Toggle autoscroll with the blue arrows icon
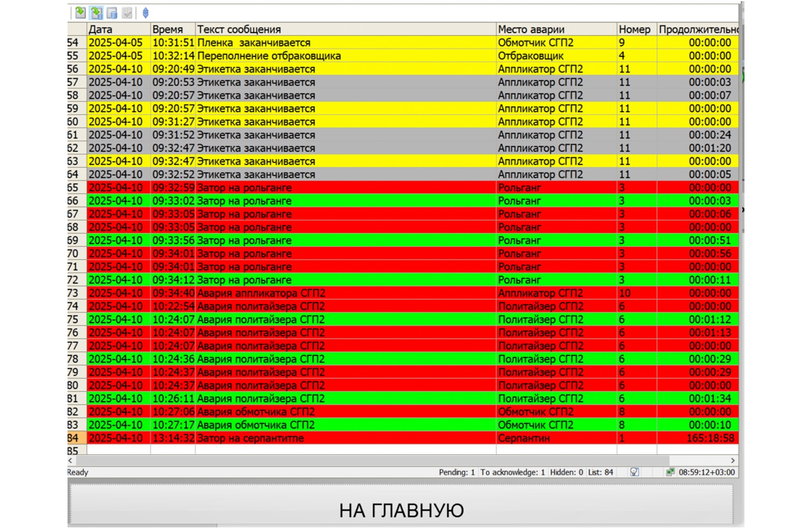The height and width of the screenshot is (529, 812). 146,13
